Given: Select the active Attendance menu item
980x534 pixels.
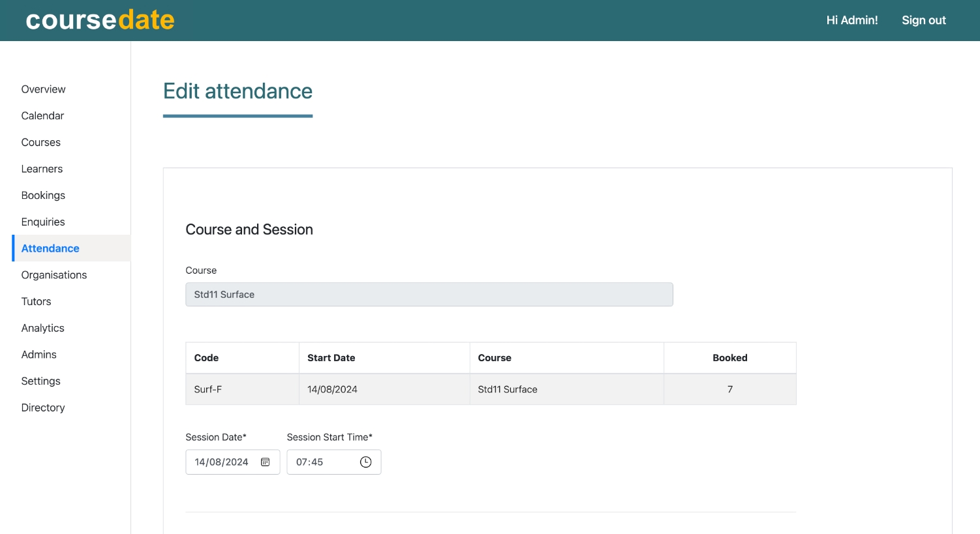Looking at the screenshot, I should [50, 248].
